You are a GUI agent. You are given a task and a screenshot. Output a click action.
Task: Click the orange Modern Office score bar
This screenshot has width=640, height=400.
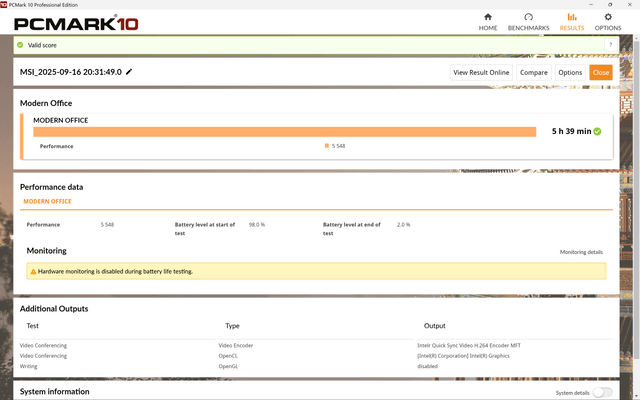(x=284, y=132)
